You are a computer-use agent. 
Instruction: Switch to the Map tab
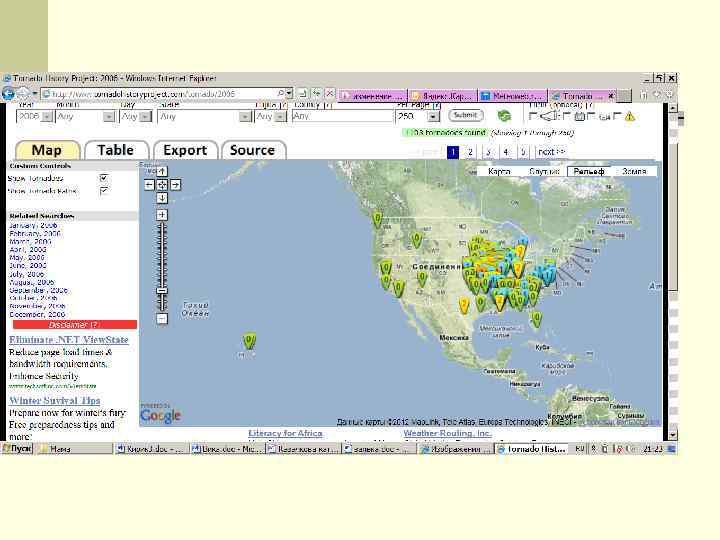[47, 150]
